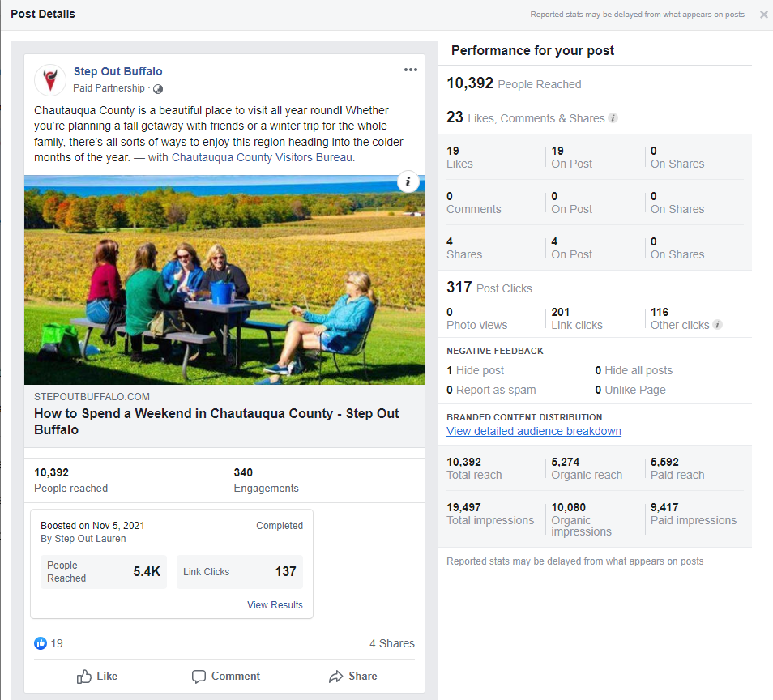Click the 10,392 People reached stat under post

coord(71,480)
